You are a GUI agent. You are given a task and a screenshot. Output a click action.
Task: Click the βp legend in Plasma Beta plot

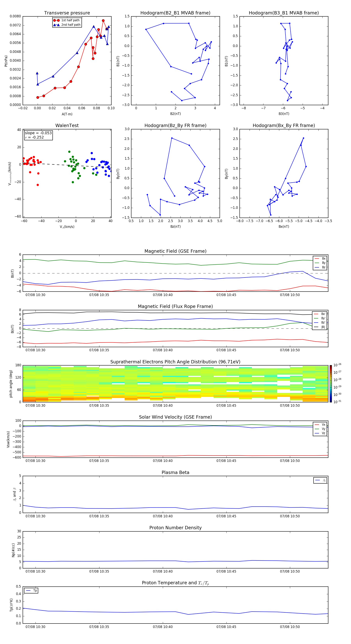point(320,480)
